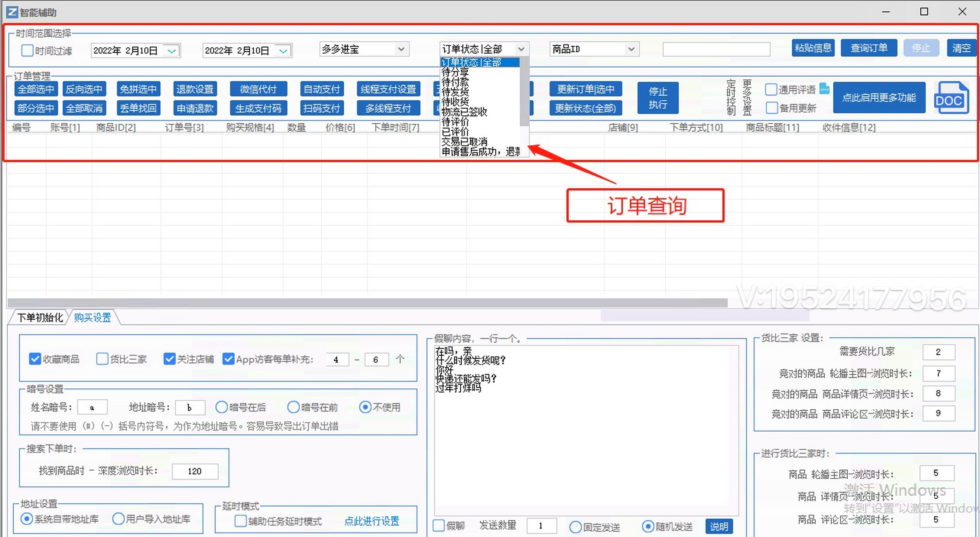Click the 清空 button
This screenshot has width=980, height=537.
[961, 48]
